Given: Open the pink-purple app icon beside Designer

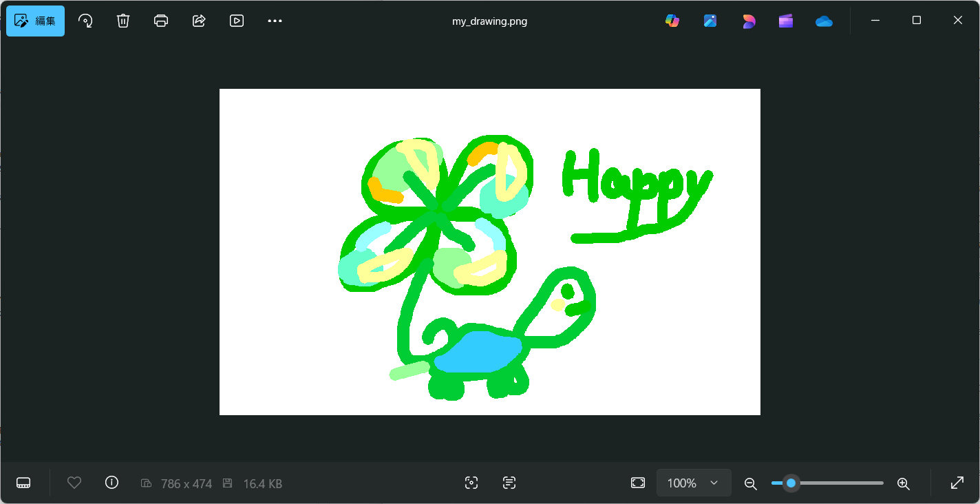Looking at the screenshot, I should (749, 21).
